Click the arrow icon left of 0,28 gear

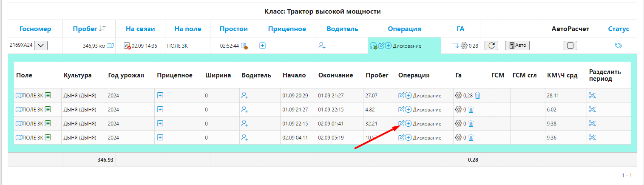(x=455, y=46)
